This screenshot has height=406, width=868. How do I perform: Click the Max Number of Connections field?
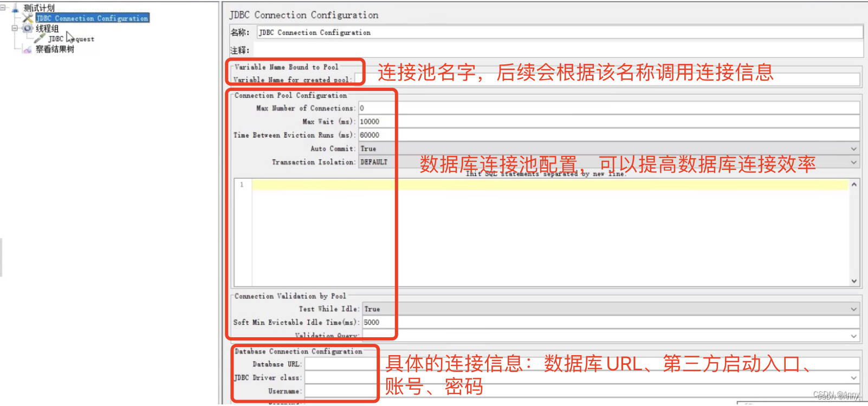[x=609, y=108]
